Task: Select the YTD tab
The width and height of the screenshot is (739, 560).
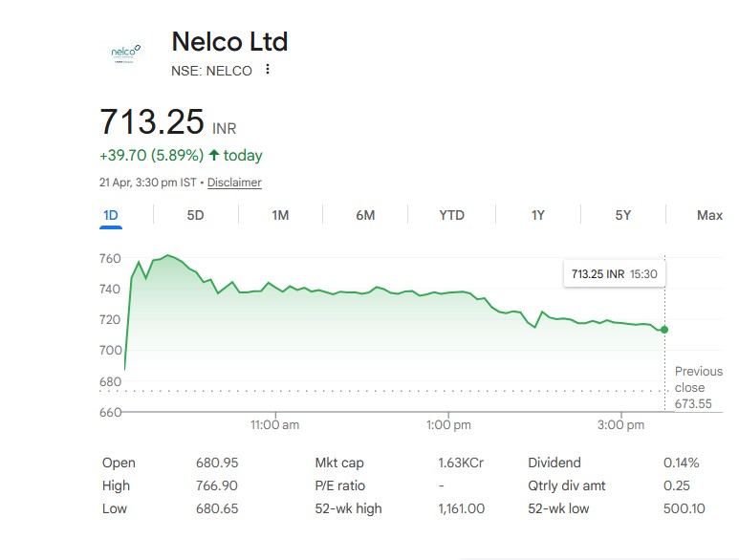Action: [451, 215]
